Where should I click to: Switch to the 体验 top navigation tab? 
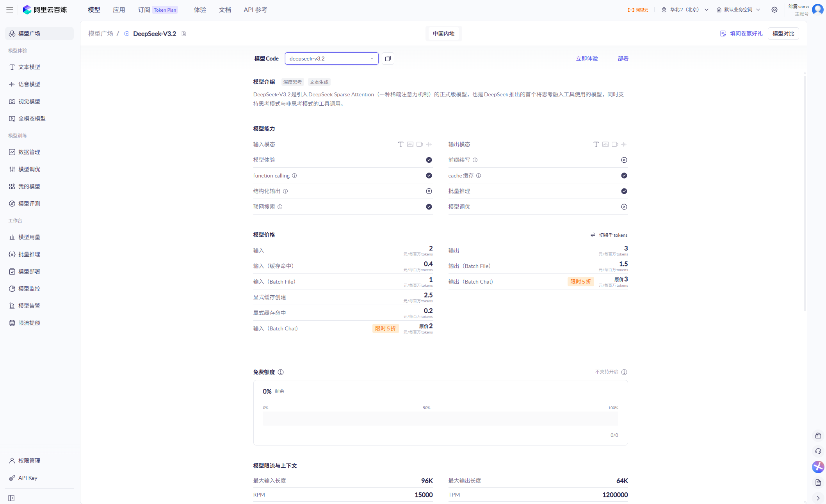(x=200, y=10)
